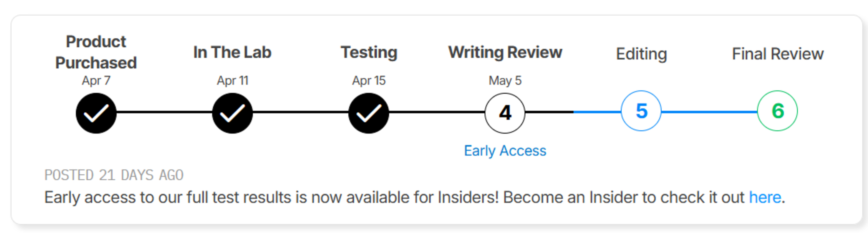
Task: Click the Testing stage heading
Action: [369, 52]
